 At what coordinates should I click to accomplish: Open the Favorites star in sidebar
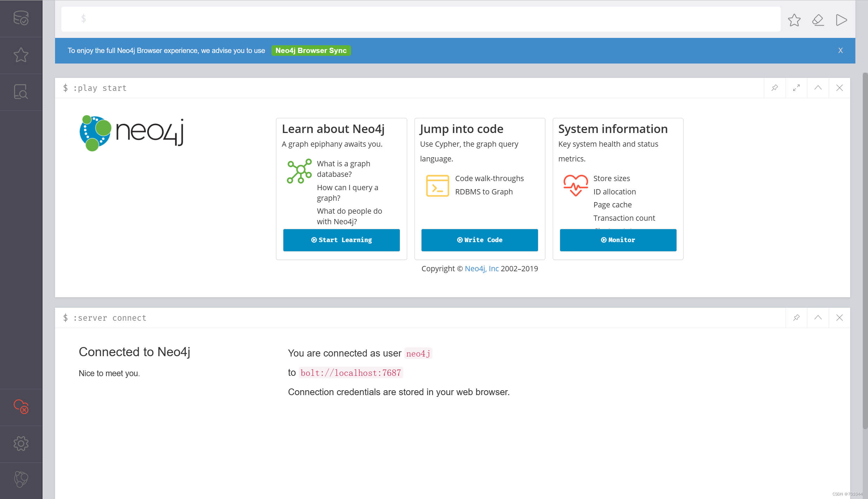click(21, 55)
